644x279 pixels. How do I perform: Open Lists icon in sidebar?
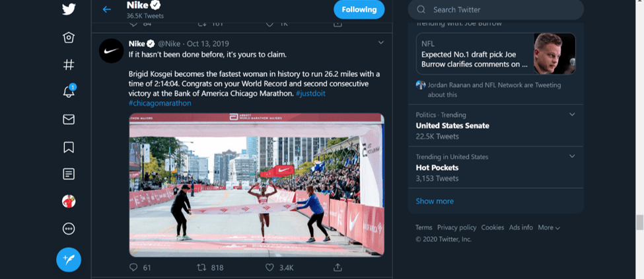coord(69,174)
